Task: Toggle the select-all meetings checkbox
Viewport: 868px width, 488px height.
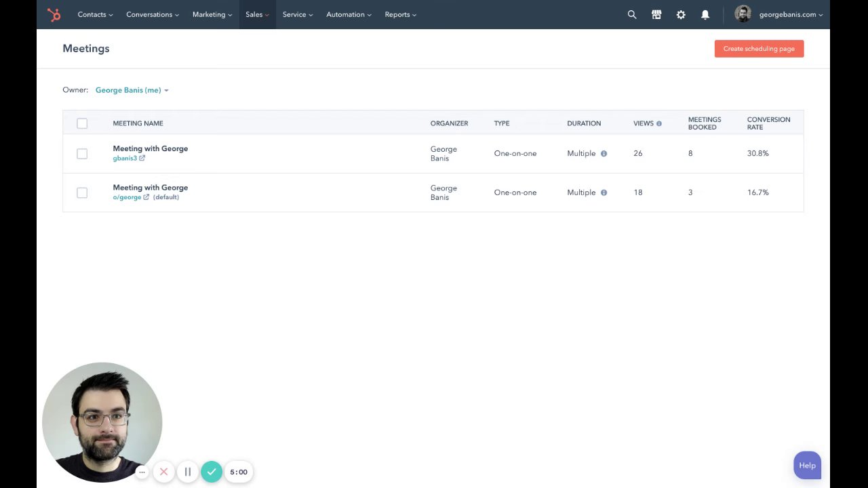Action: click(82, 123)
